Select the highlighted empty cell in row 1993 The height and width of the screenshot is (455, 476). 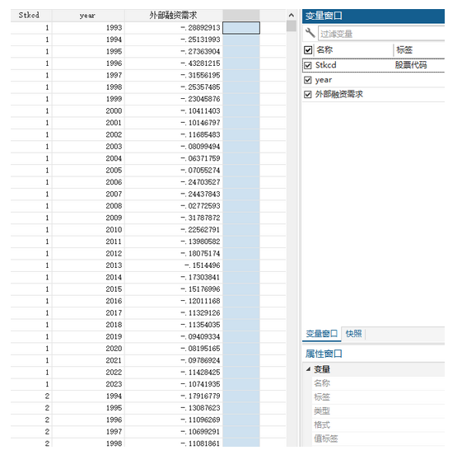pyautogui.click(x=241, y=28)
